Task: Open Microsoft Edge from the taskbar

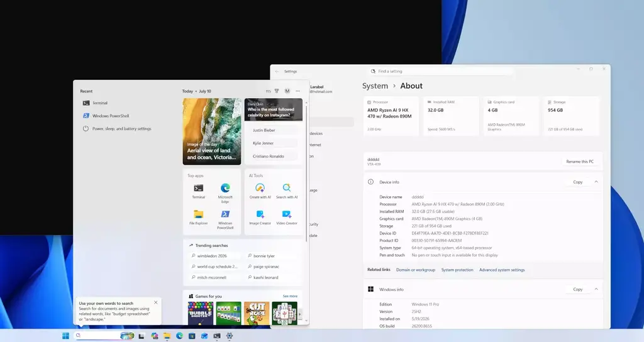Action: [x=179, y=336]
